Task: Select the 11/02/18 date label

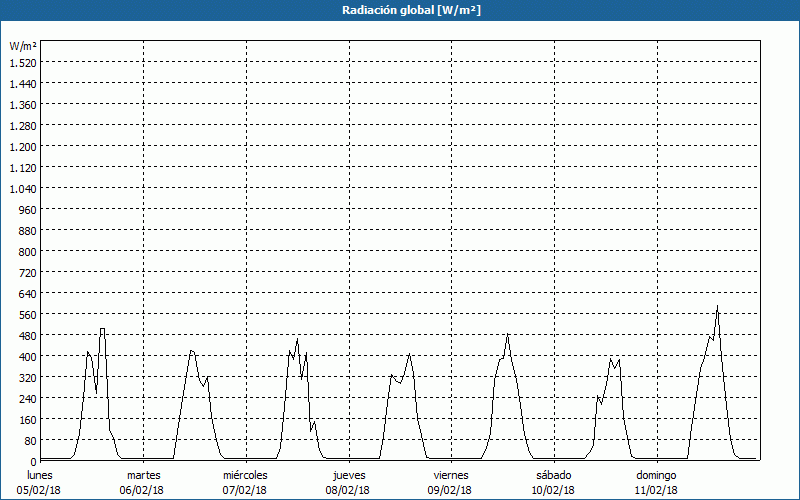Action: [656, 490]
